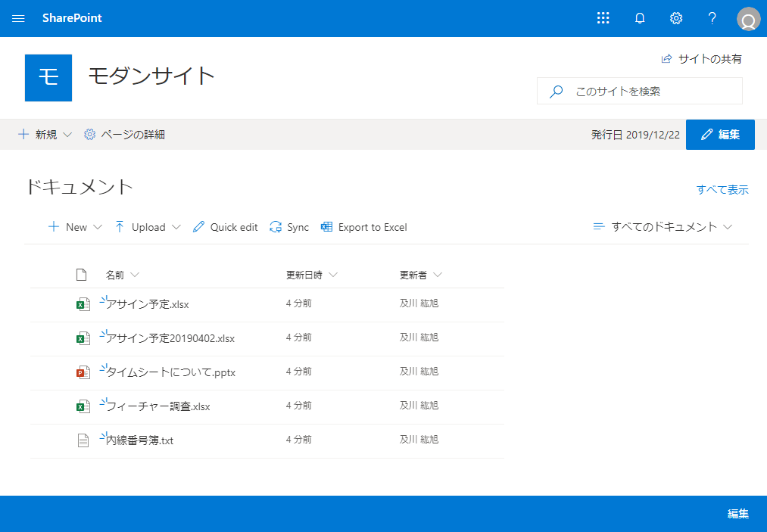This screenshot has height=532, width=767.
Task: Open the notifications bell
Action: tap(640, 18)
